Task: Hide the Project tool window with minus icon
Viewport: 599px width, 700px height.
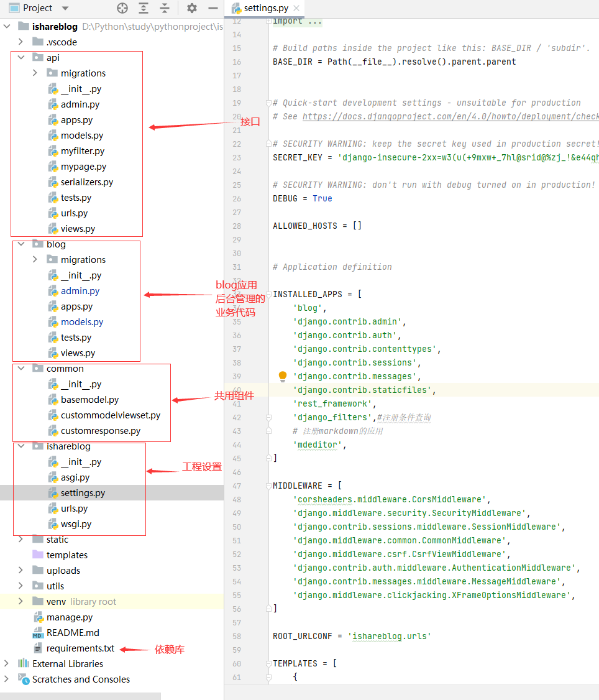Action: click(213, 8)
